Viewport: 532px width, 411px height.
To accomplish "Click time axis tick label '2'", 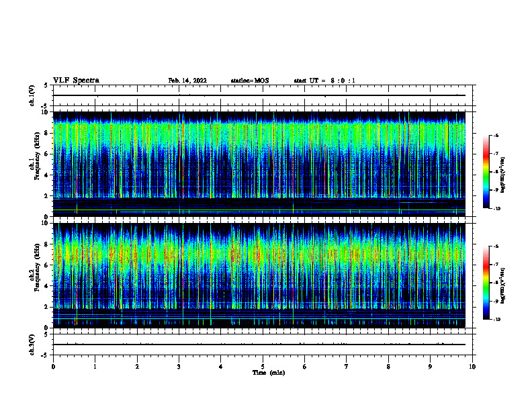I will click(137, 367).
